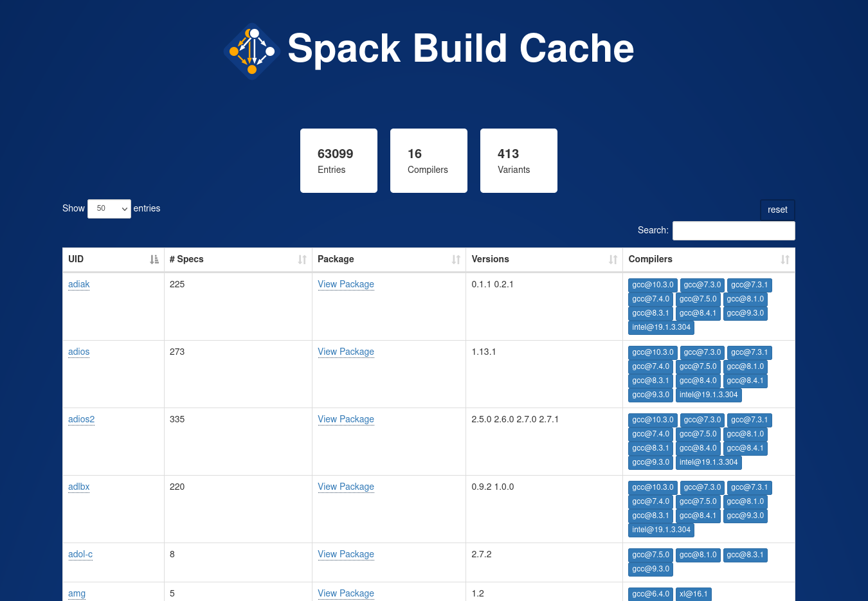
Task: Click the UID column header text
Action: 76,259
